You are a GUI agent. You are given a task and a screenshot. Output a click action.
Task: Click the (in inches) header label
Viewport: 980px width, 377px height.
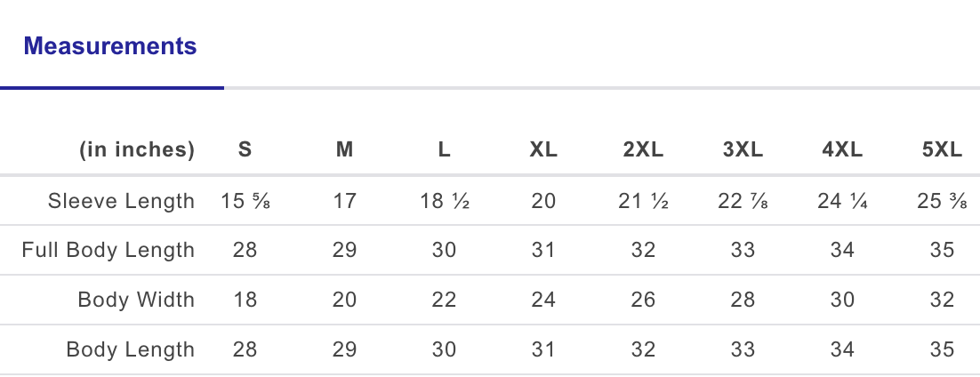(137, 150)
